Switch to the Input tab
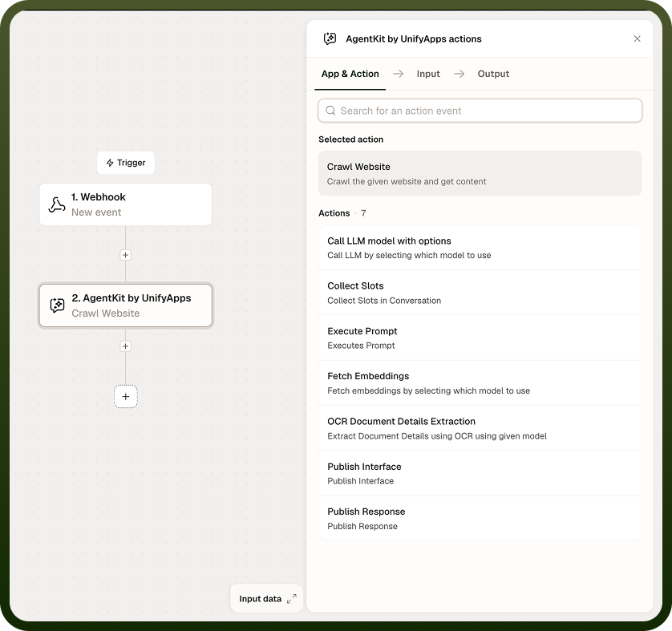This screenshot has height=631, width=672. click(428, 74)
